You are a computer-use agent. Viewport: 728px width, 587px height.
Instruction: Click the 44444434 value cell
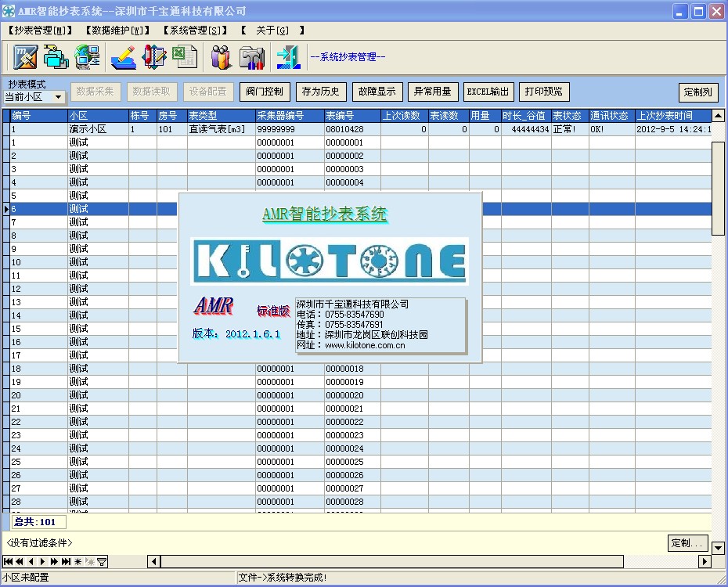pos(527,129)
